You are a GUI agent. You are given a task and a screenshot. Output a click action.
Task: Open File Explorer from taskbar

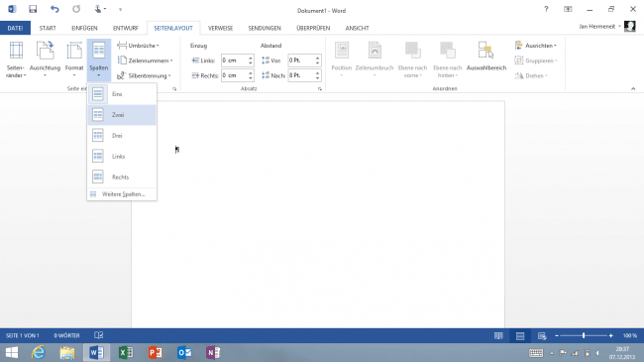(x=67, y=352)
